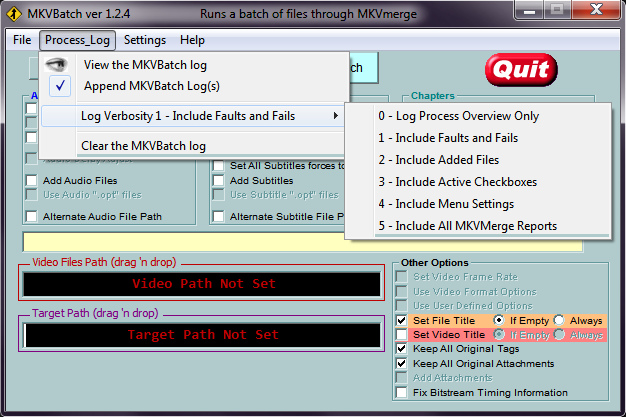The width and height of the screenshot is (626, 417).
Task: Enable Fix Bitstream Timing Information
Action: (402, 393)
